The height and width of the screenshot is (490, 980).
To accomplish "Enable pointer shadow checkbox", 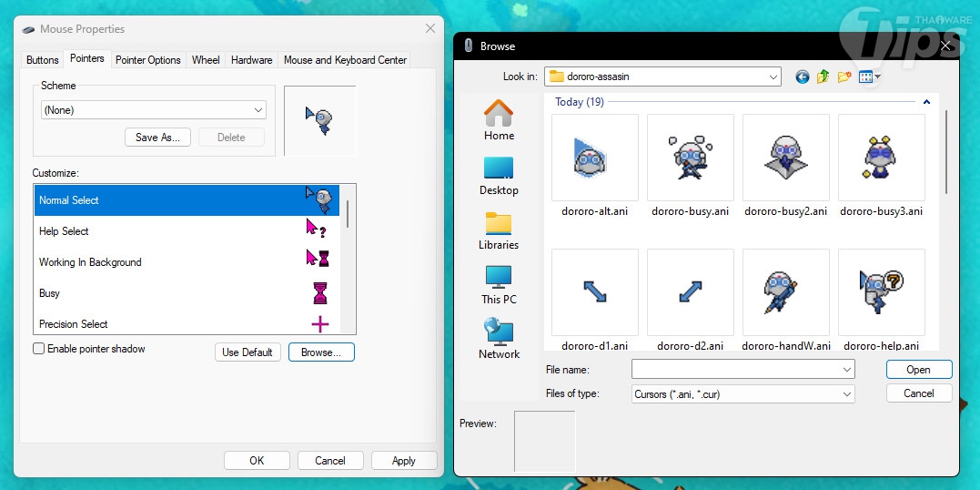I will click(x=39, y=349).
